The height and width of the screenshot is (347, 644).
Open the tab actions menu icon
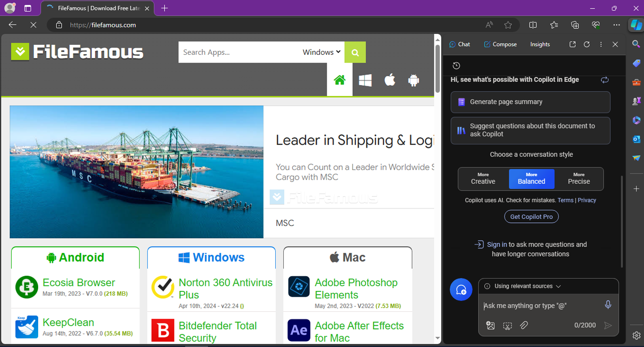click(28, 8)
